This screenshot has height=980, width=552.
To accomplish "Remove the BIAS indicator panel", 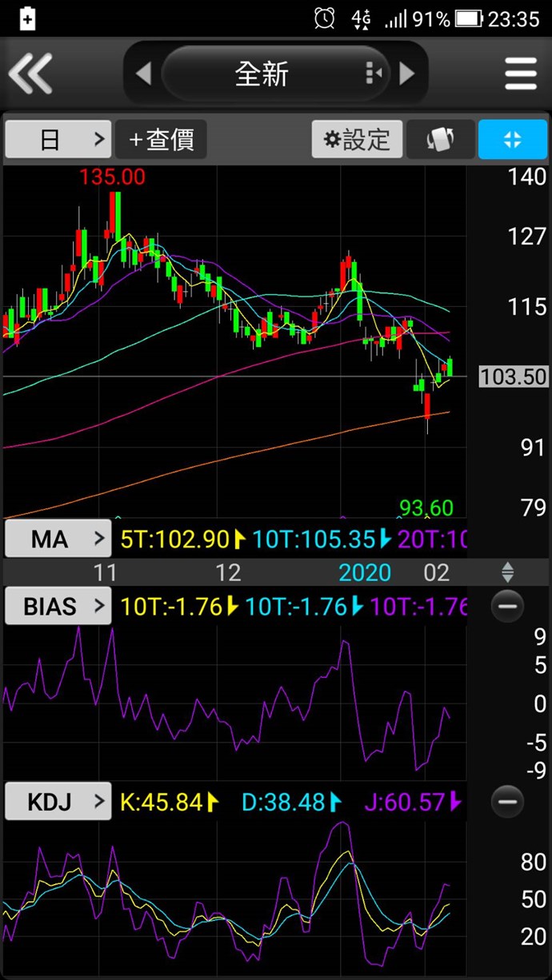I will click(x=507, y=607).
